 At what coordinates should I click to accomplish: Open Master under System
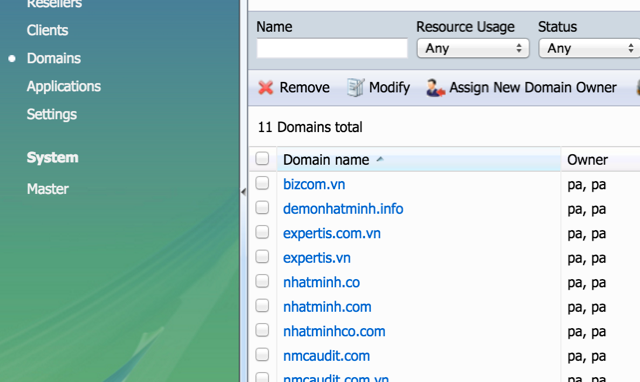48,189
